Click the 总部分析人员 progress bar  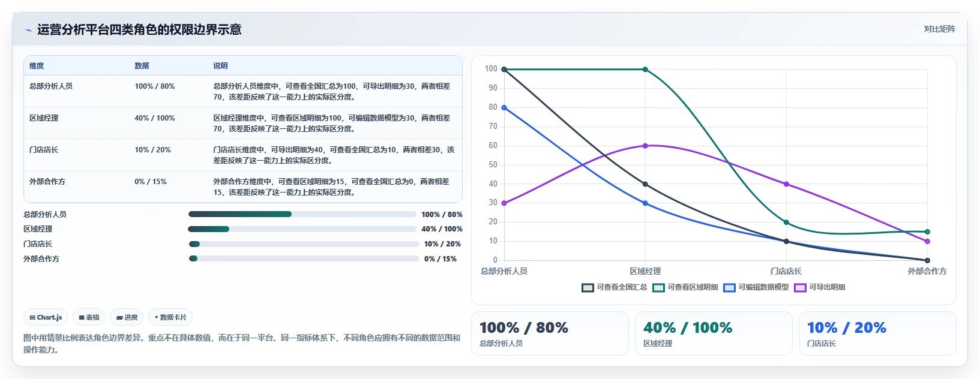pos(302,214)
